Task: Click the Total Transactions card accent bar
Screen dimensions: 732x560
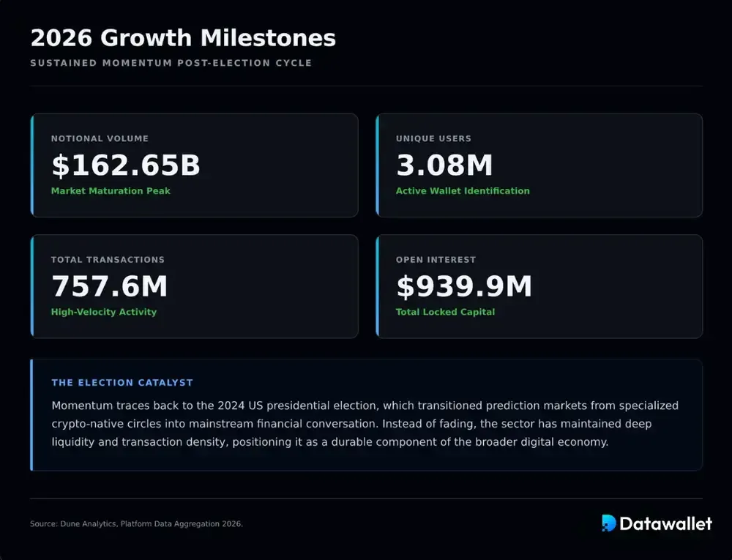Action: click(x=32, y=285)
